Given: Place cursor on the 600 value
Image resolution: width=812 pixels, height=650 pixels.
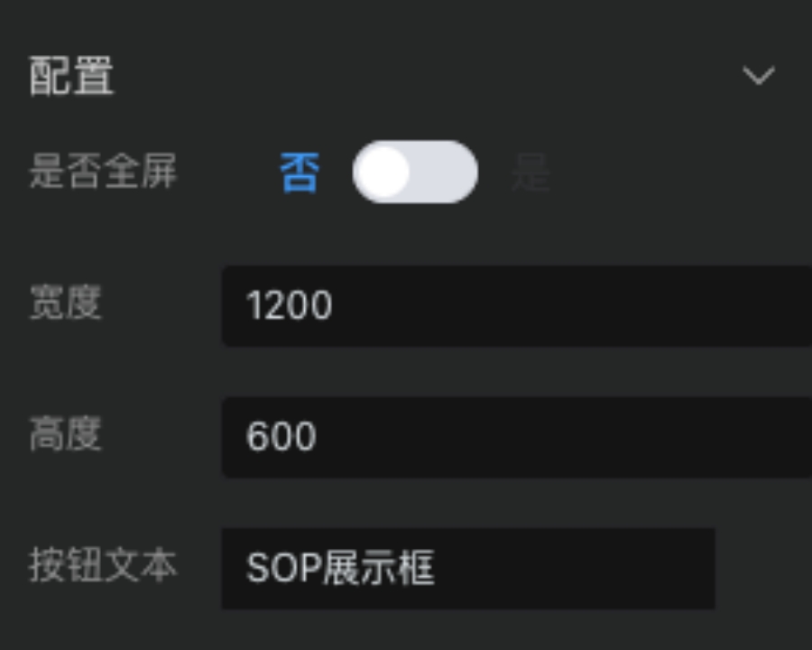Looking at the screenshot, I should coord(281,437).
